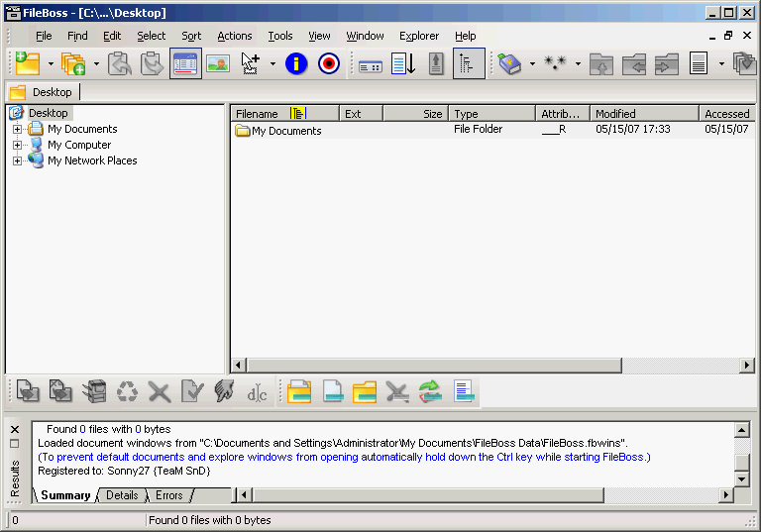761x532 pixels.
Task: Open dropdown beside selection cursor icon
Action: point(272,63)
